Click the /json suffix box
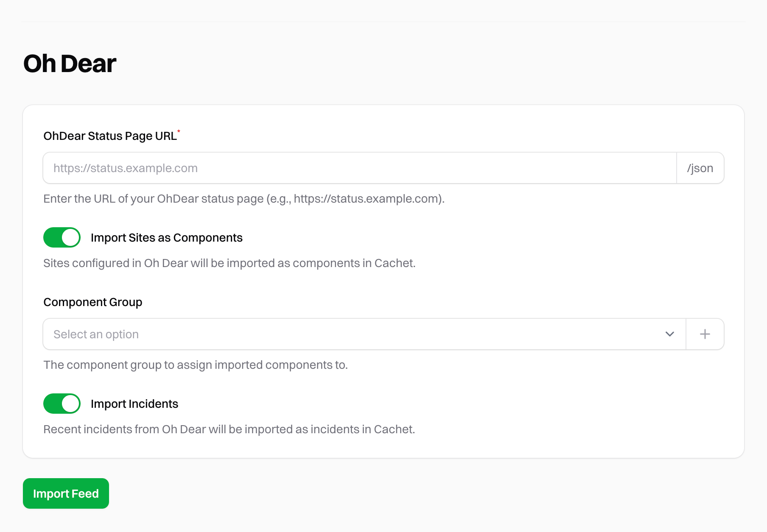 click(700, 168)
